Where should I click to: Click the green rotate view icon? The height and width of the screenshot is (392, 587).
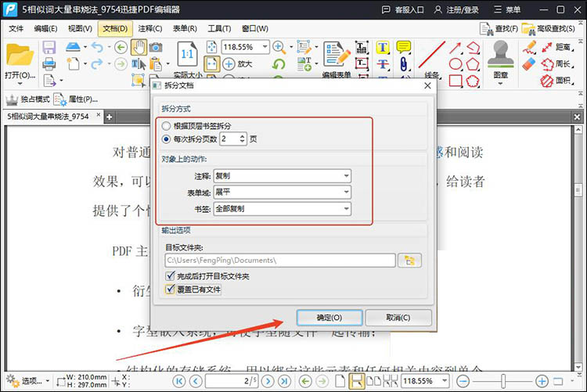point(279,64)
